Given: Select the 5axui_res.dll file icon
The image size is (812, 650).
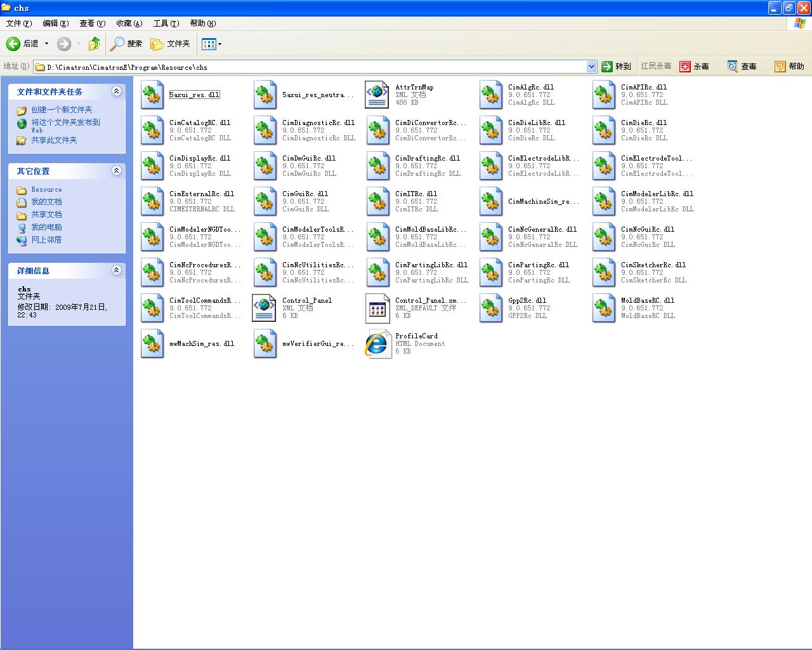Looking at the screenshot, I should point(152,95).
